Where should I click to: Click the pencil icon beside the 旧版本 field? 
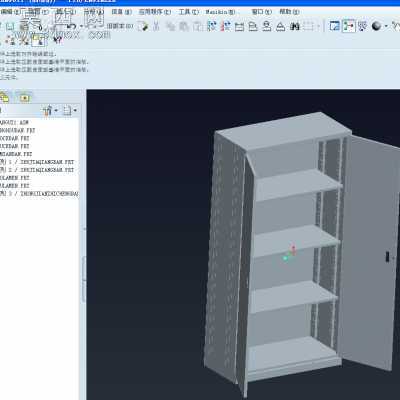[x=143, y=26]
